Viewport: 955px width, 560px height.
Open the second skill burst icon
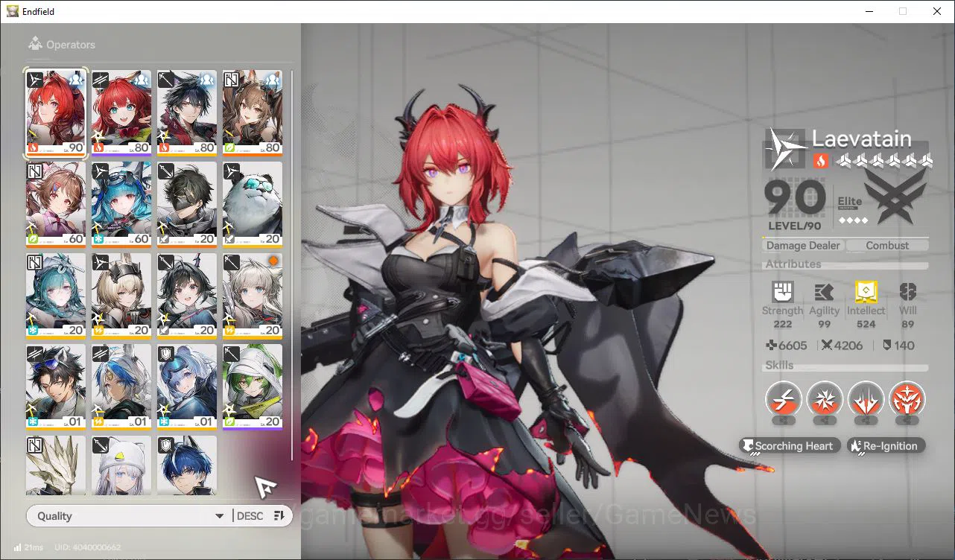coord(825,400)
